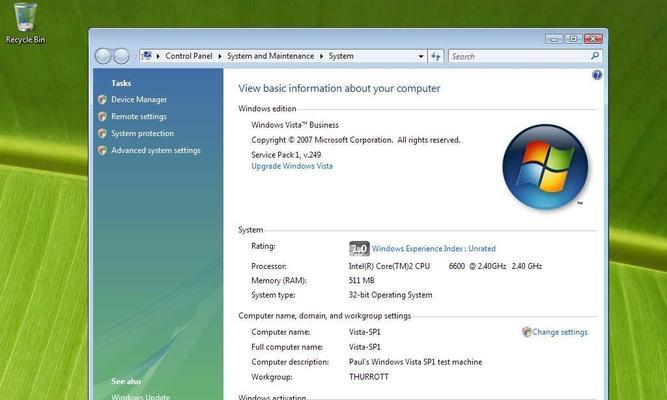Screen dimensions: 667x400
Task: Expand the arrow after System and Maintenance
Action: coord(322,56)
